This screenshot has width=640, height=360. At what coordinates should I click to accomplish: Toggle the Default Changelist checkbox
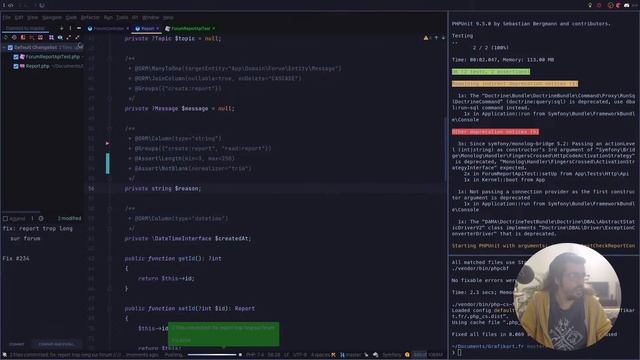(10, 48)
